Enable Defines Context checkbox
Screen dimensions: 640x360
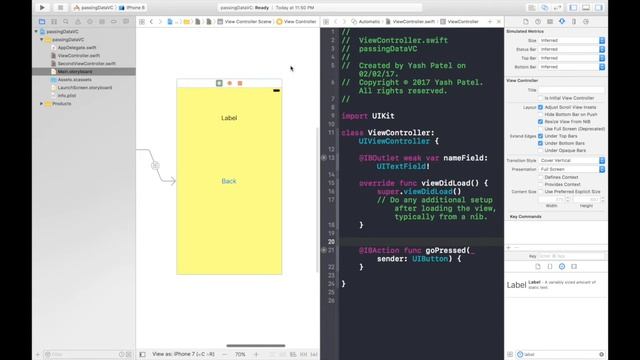[x=540, y=178]
